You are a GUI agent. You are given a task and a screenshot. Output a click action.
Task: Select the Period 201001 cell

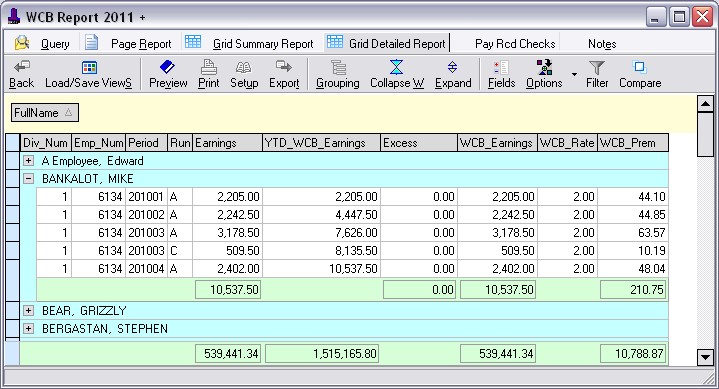(x=147, y=197)
